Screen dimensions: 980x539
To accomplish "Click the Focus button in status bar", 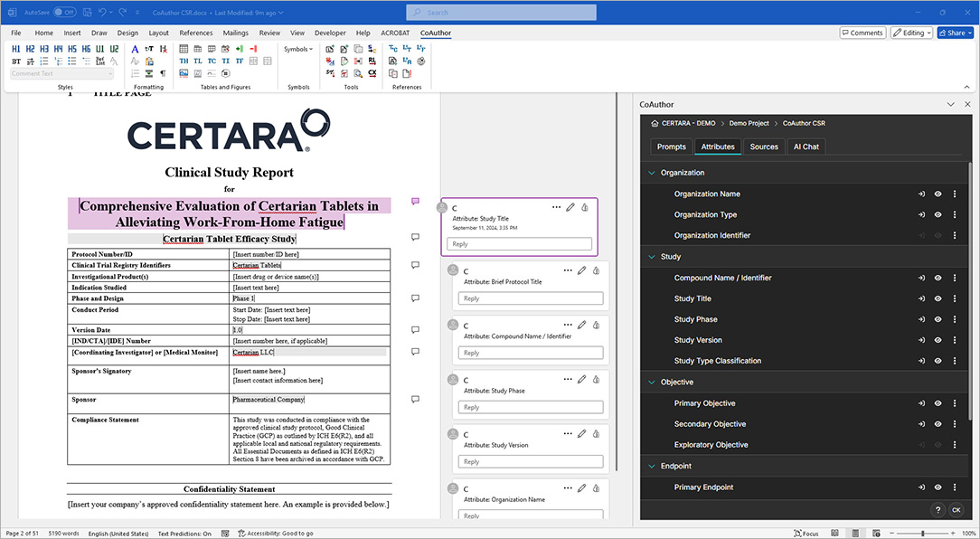I will [806, 534].
